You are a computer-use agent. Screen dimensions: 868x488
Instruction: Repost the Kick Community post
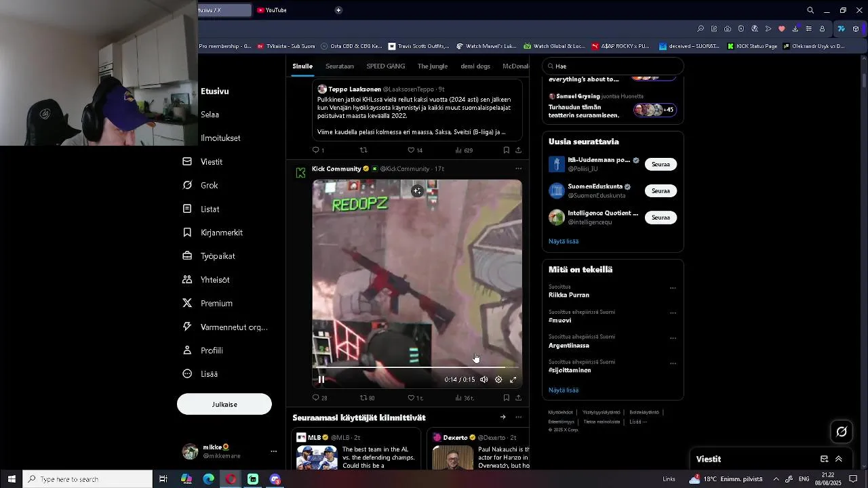pos(367,398)
